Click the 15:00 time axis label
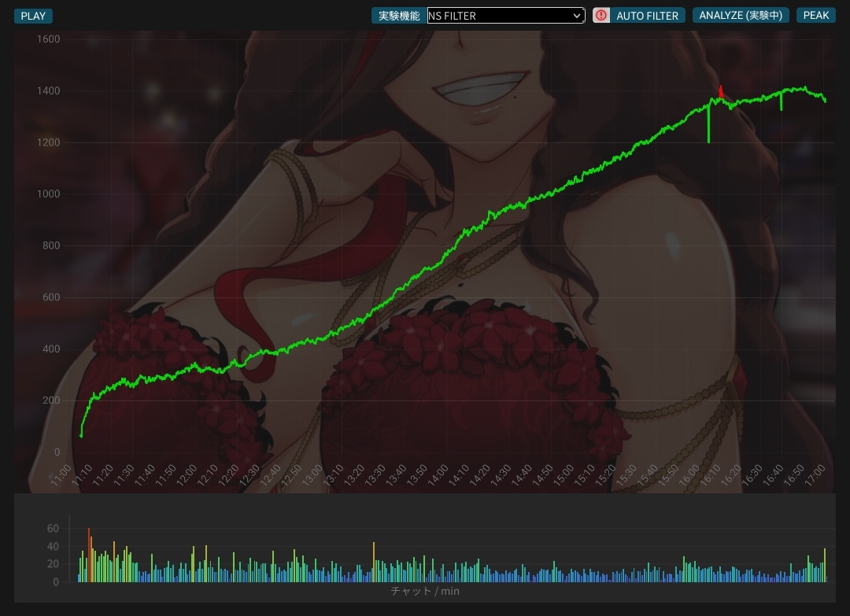Viewport: 850px width, 616px height. pyautogui.click(x=564, y=475)
